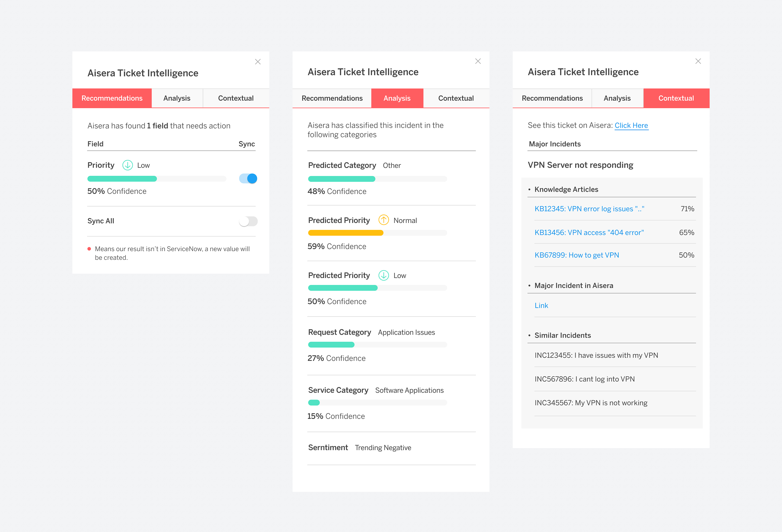The image size is (782, 532).
Task: Select incident INC345567: My VPN is not working
Action: [591, 403]
